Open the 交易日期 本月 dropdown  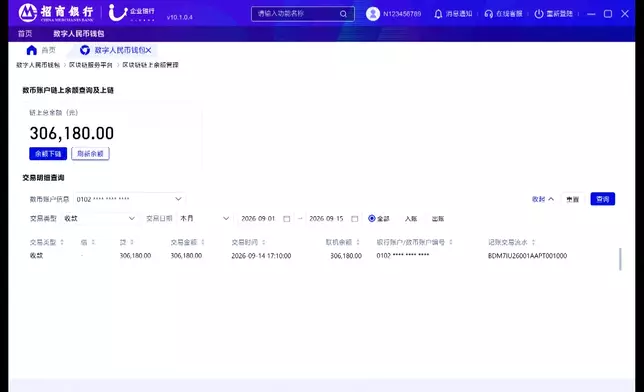[x=204, y=218]
